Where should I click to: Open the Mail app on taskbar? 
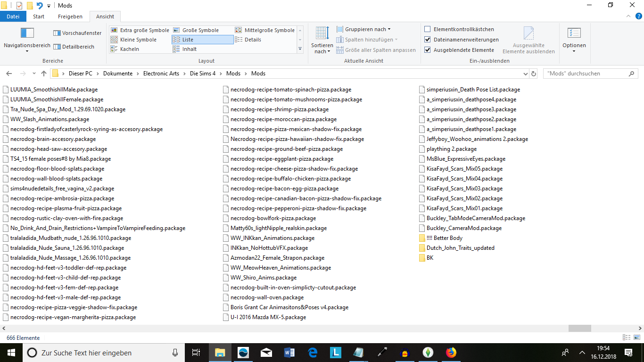[x=266, y=353]
